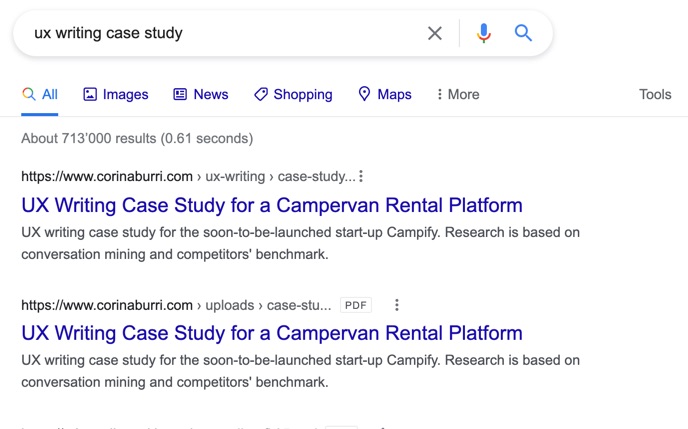The width and height of the screenshot is (688, 429).
Task: Switch to the Images tab
Action: tap(116, 94)
